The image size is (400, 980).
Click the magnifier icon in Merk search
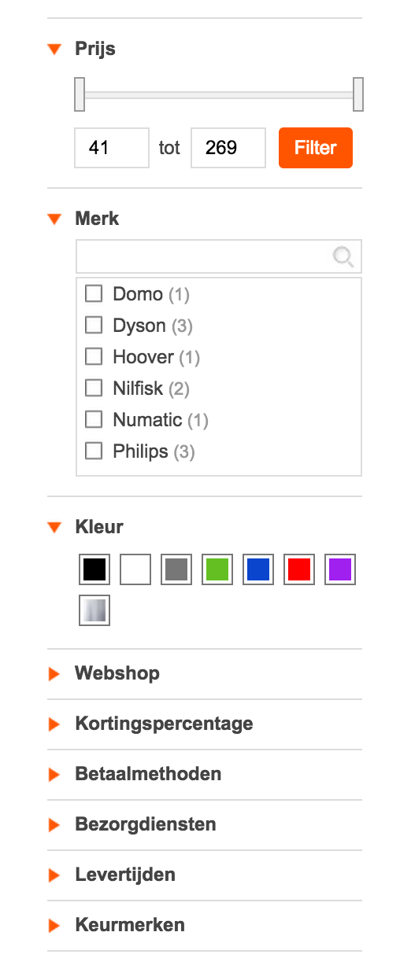(x=343, y=256)
